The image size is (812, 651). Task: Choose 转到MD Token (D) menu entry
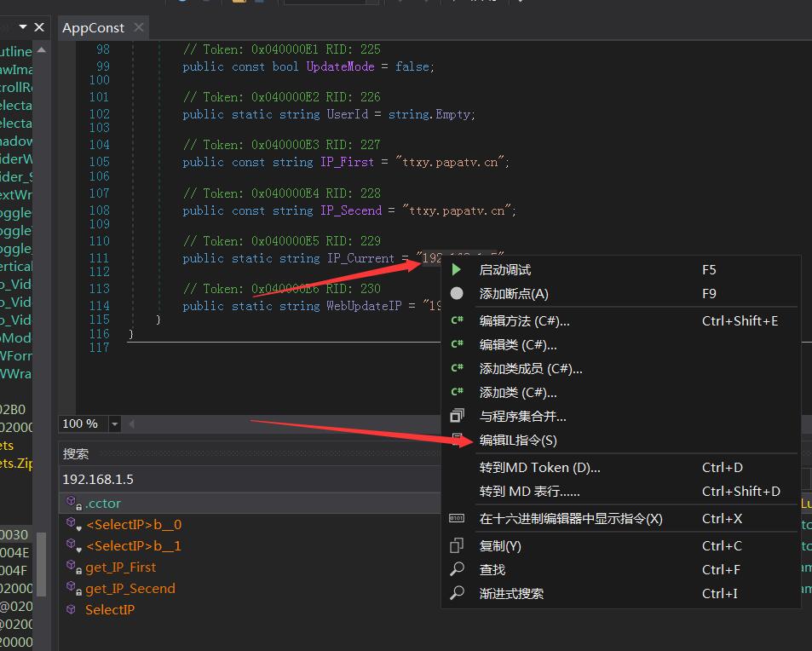539,467
